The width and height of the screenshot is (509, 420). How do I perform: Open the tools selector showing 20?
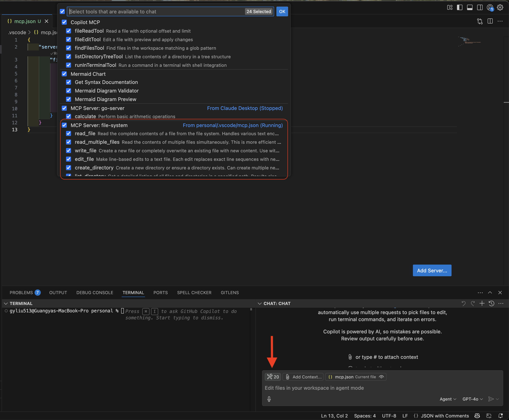[273, 377]
